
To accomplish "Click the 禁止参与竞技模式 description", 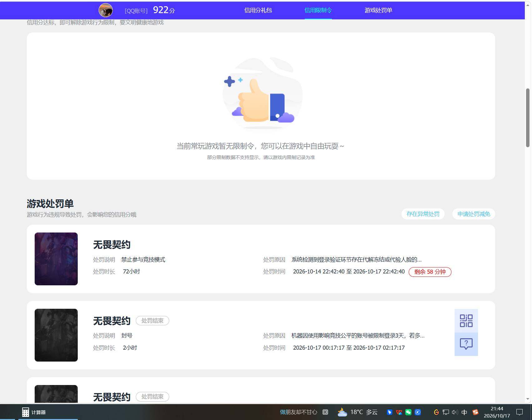I will coord(143,260).
